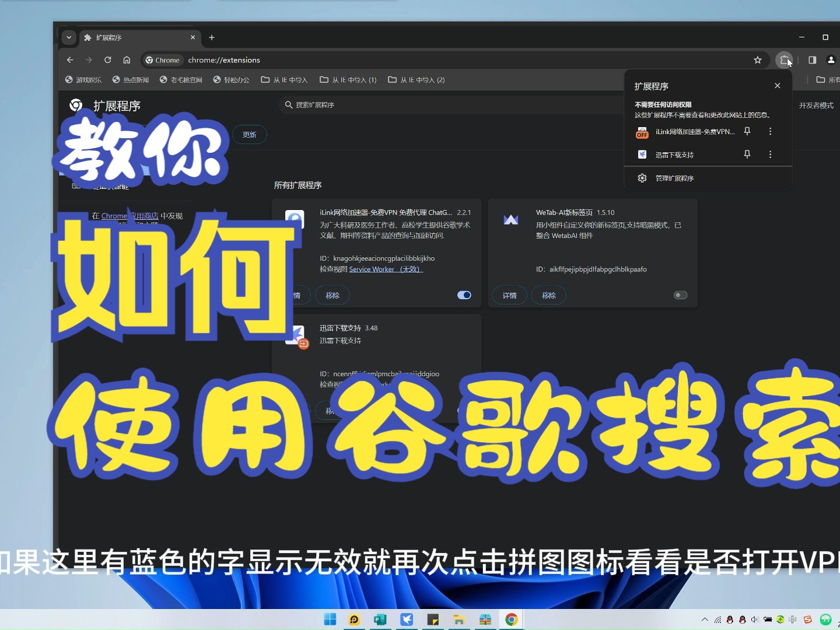Viewport: 840px width, 630px height.
Task: Open Xunlei bird app from taskbar
Action: [407, 619]
